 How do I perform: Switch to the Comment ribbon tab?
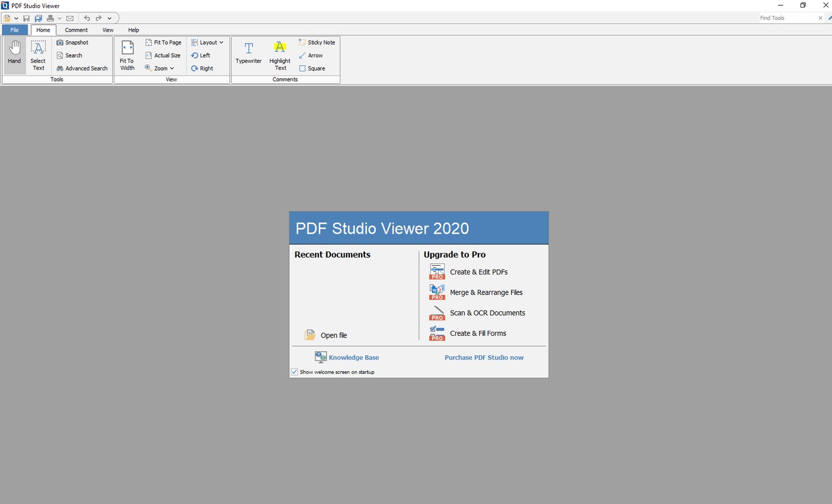[x=76, y=30]
